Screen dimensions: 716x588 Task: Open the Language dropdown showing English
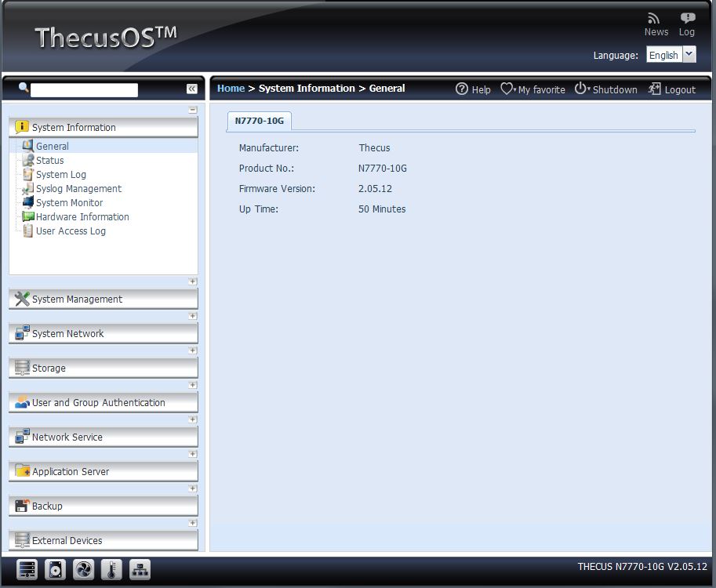click(x=671, y=55)
